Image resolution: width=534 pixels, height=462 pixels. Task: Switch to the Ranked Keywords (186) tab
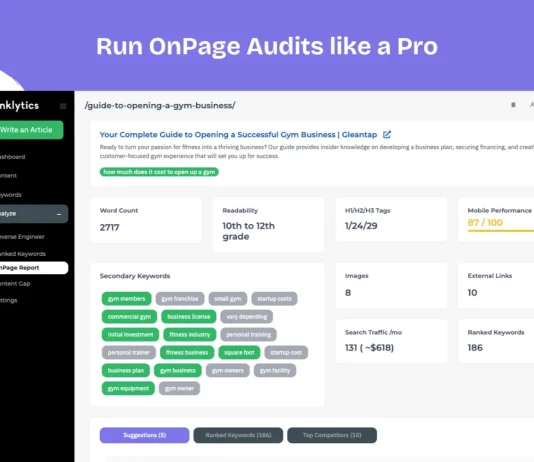(x=238, y=435)
